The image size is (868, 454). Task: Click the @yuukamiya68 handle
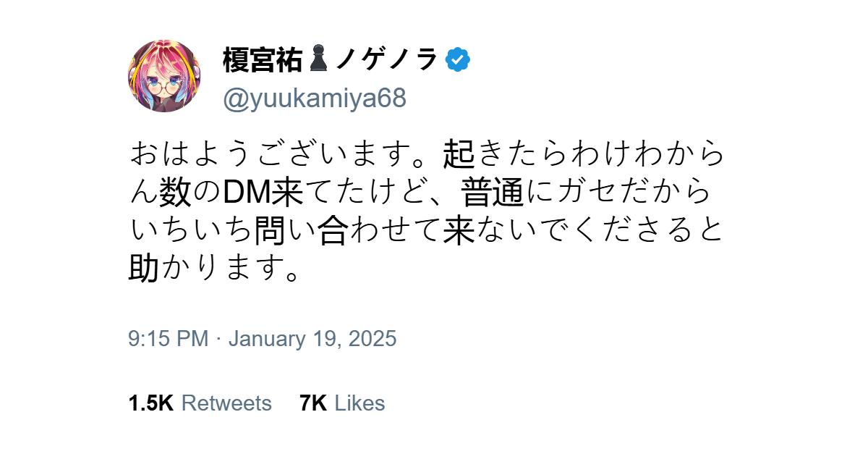click(315, 98)
